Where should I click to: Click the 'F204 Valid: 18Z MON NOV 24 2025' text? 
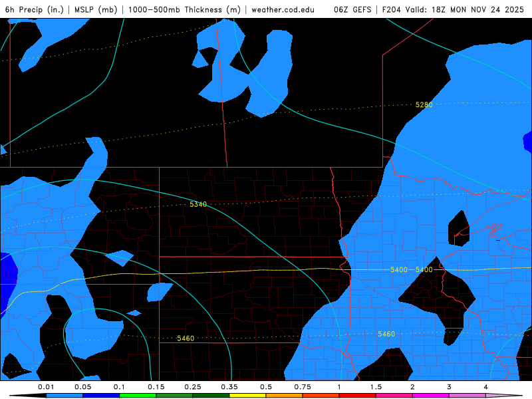(453, 9)
